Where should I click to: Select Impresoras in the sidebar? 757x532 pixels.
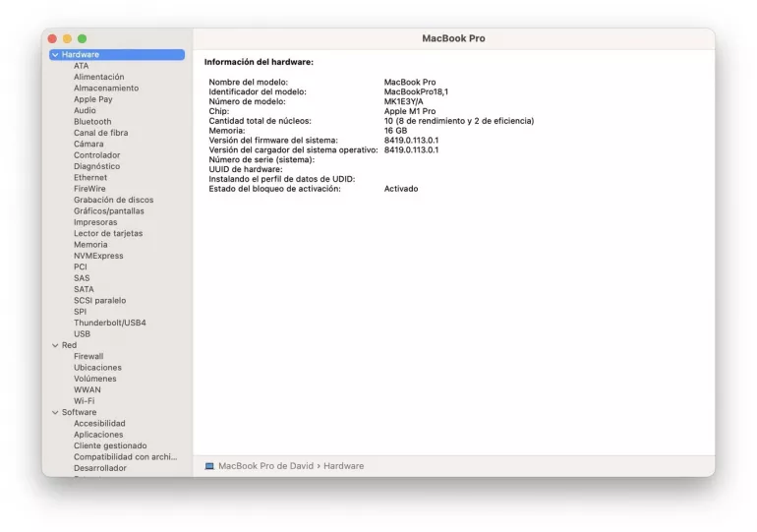click(95, 222)
